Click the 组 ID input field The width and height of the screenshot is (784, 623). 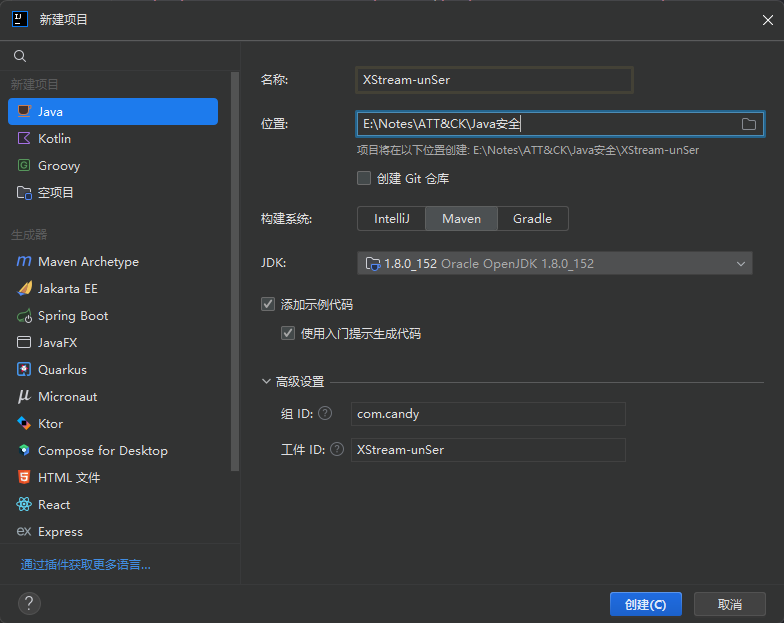488,414
